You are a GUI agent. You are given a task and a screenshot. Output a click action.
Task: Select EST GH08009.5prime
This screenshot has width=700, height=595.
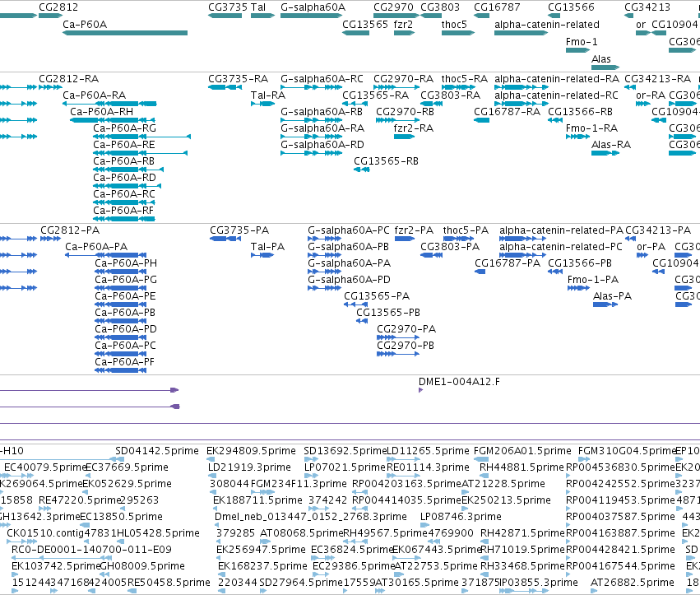142,566
